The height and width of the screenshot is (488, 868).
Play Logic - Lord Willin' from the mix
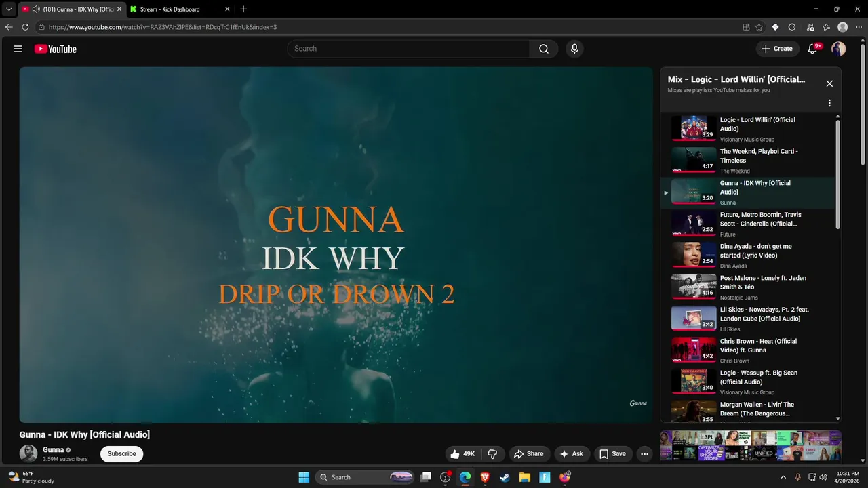[748, 129]
